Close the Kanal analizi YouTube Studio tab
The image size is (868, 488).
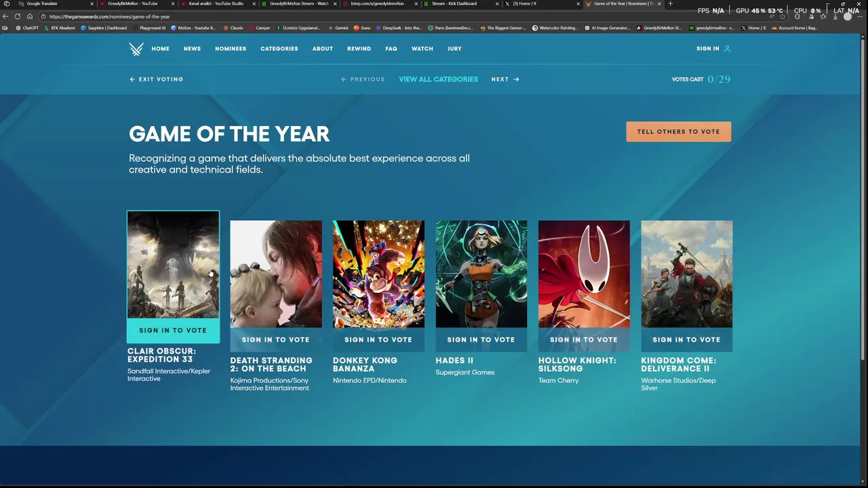coord(254,3)
